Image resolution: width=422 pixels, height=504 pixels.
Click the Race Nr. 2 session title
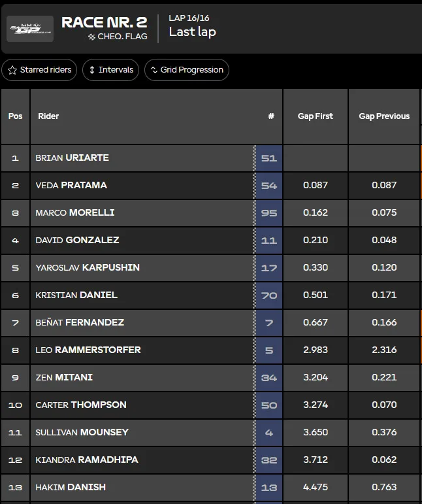105,22
